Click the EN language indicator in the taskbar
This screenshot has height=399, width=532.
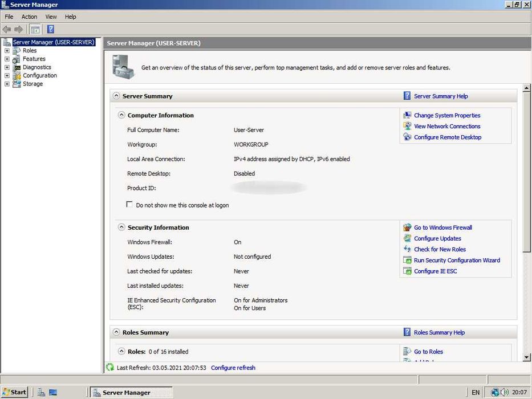pyautogui.click(x=476, y=393)
